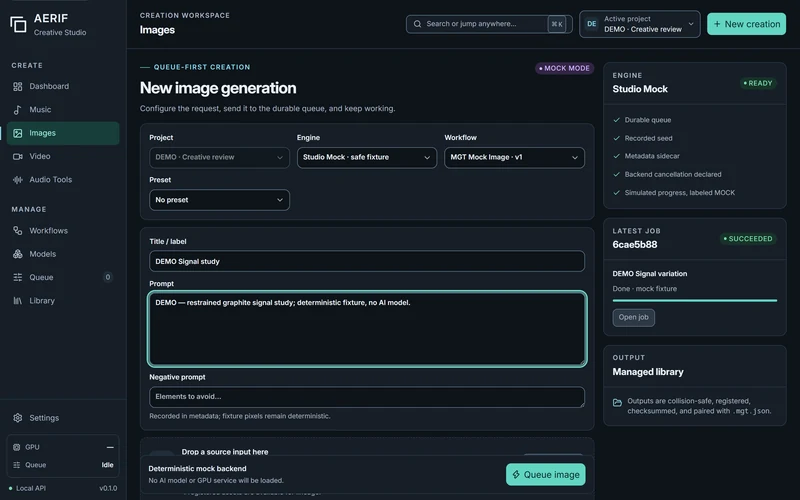Click the Queue list icon in Manage section
This screenshot has width=800, height=500.
pos(17,277)
